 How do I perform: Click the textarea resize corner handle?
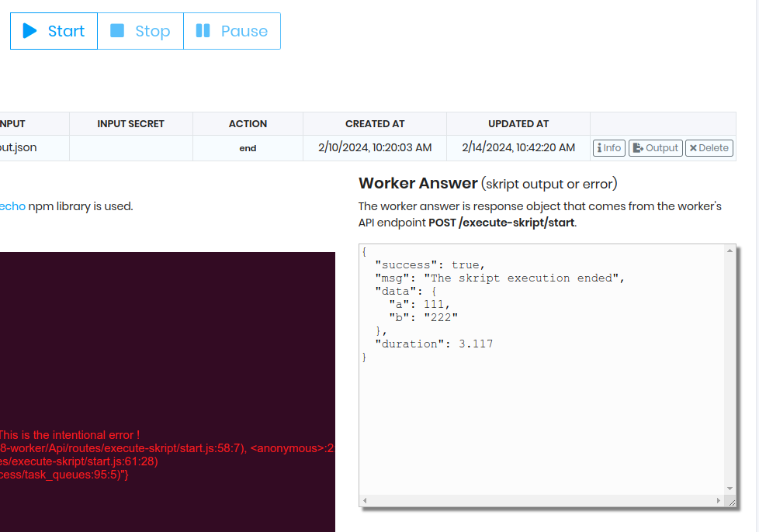pos(731,503)
